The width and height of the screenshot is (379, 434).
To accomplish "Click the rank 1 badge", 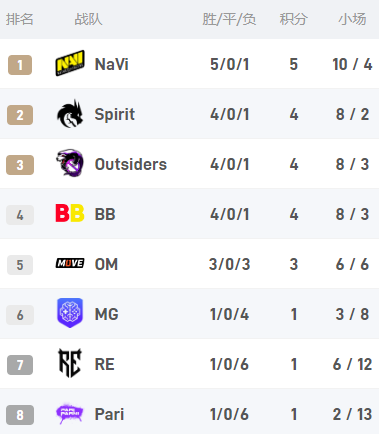I will [x=20, y=65].
